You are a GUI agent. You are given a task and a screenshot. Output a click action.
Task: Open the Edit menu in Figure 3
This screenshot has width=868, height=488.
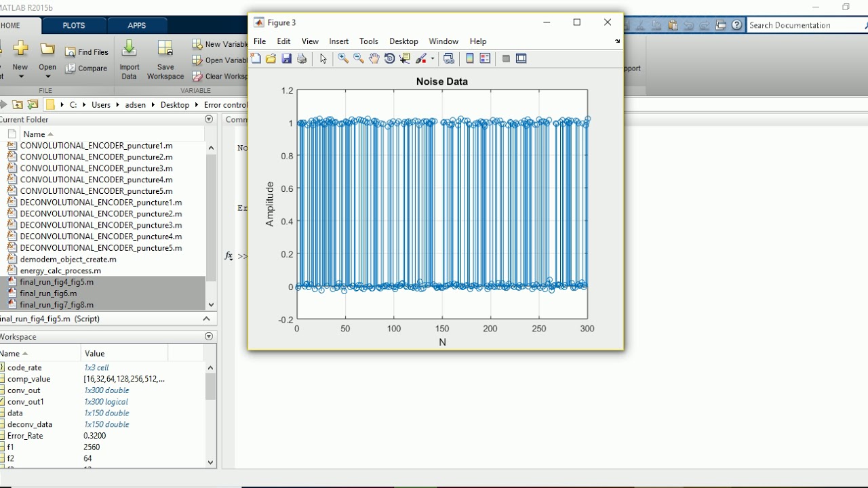point(283,41)
